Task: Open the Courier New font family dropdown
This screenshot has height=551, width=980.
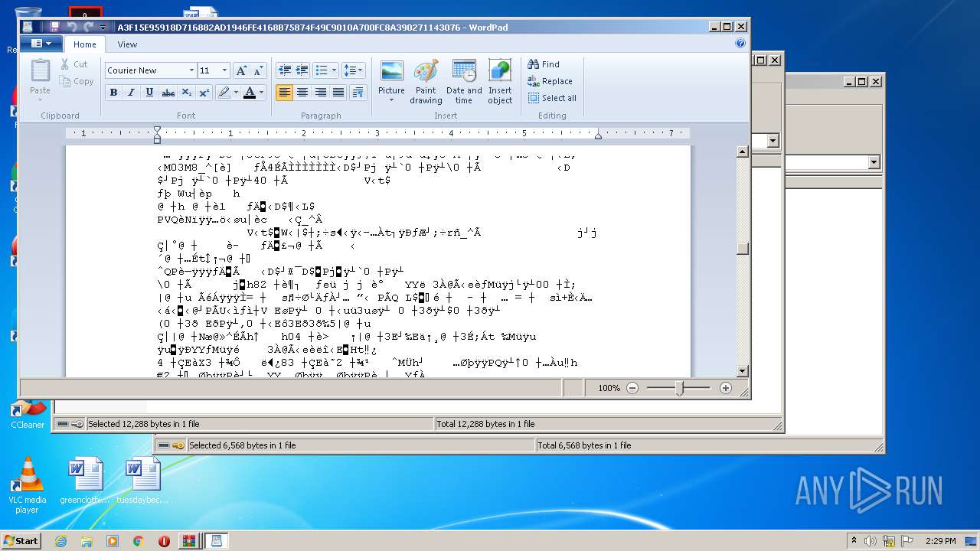Action: (191, 70)
